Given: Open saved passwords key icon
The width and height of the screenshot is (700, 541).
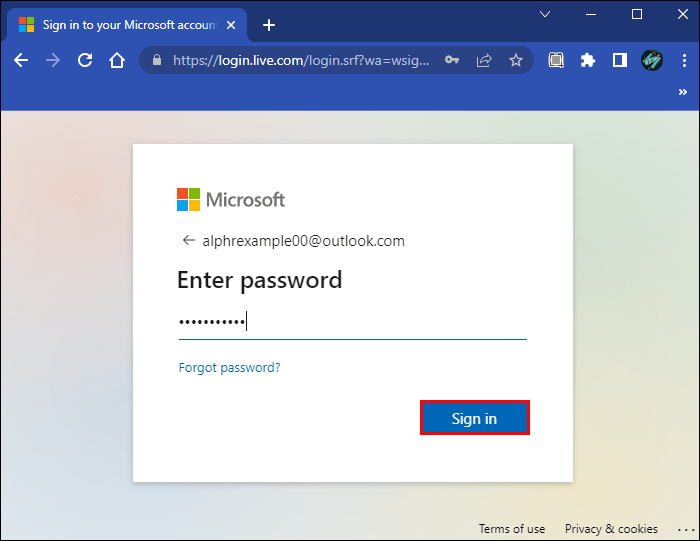Looking at the screenshot, I should tap(452, 60).
